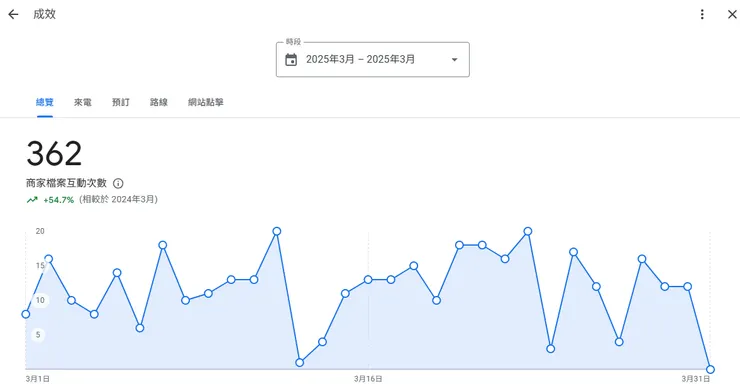Screen dimensions: 740x392
Task: Click the (相較於 2024年3月) comparison text
Action: click(x=118, y=200)
